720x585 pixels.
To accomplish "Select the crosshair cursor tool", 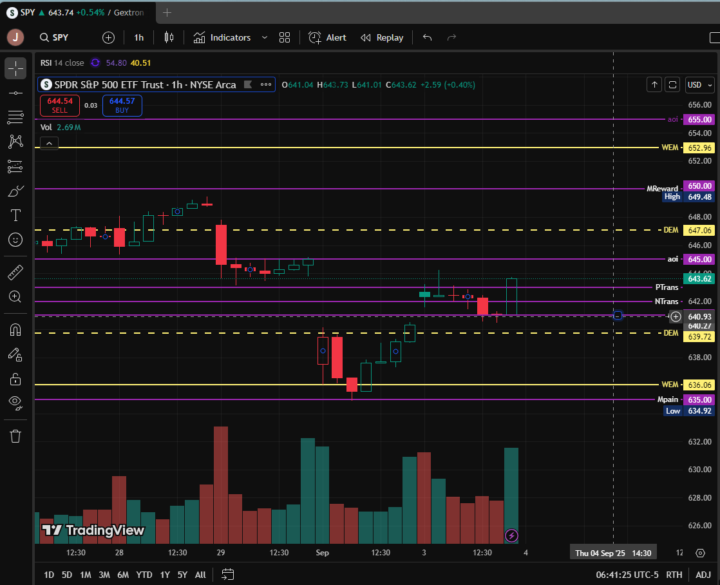I will pos(15,68).
